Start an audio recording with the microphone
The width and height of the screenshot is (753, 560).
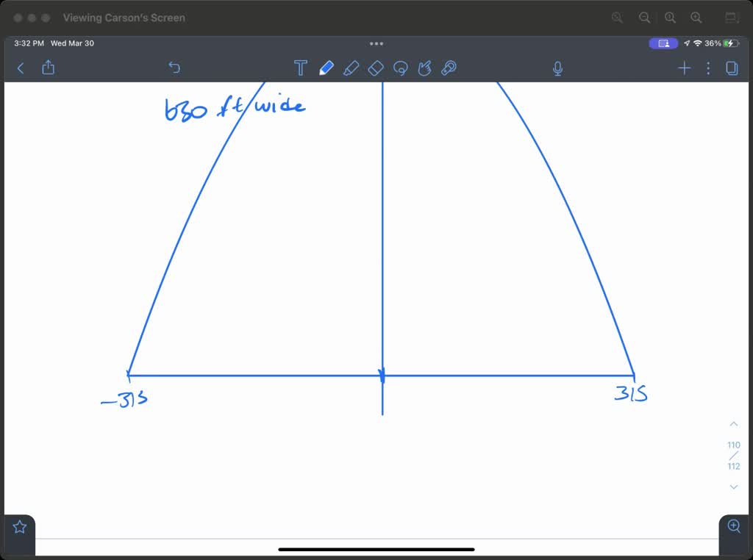(558, 68)
